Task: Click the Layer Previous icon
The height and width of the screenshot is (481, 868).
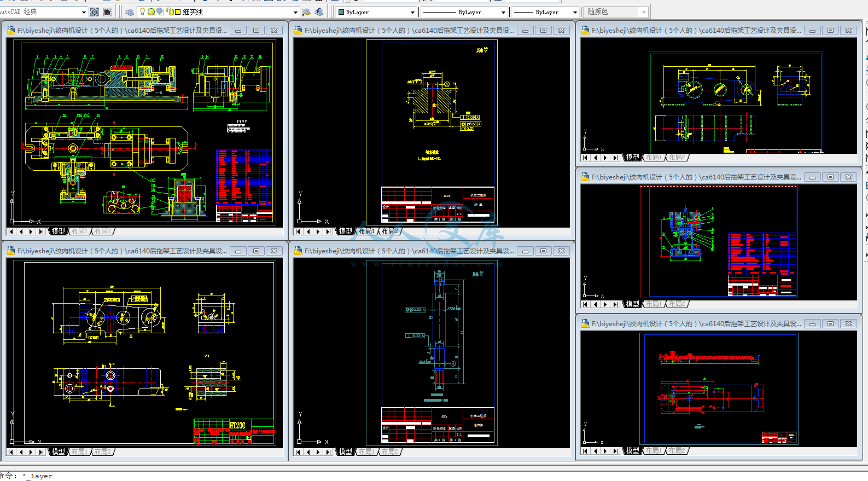Action: pos(319,12)
